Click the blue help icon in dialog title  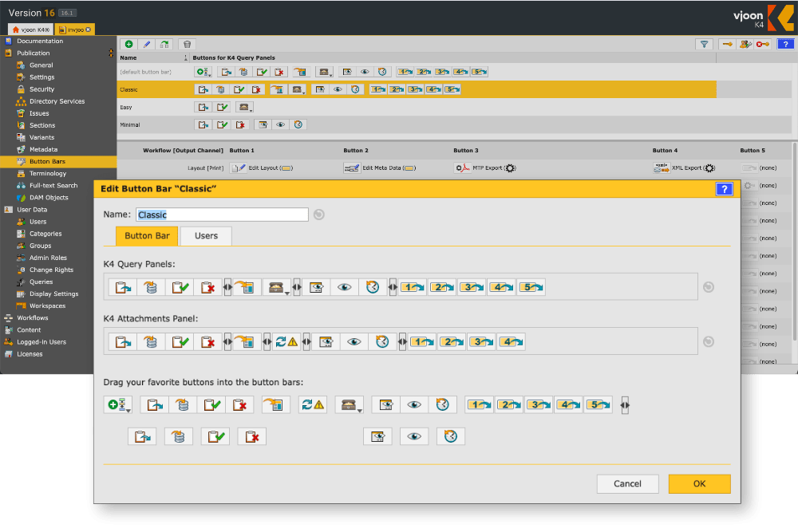[x=724, y=189]
